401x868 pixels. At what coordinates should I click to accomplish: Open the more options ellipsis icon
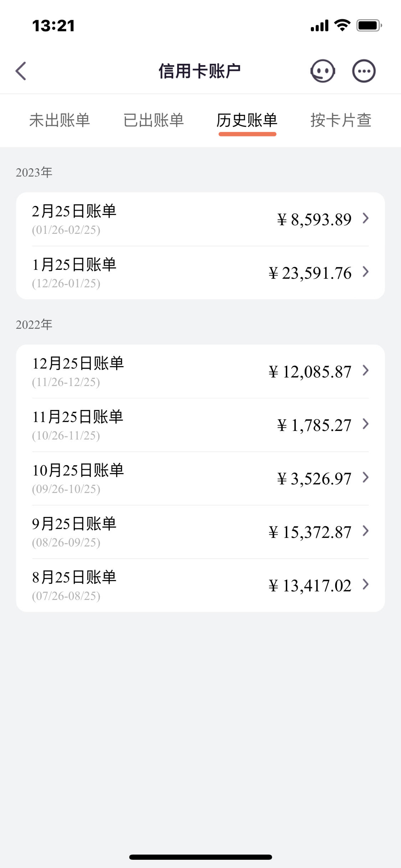tap(364, 71)
